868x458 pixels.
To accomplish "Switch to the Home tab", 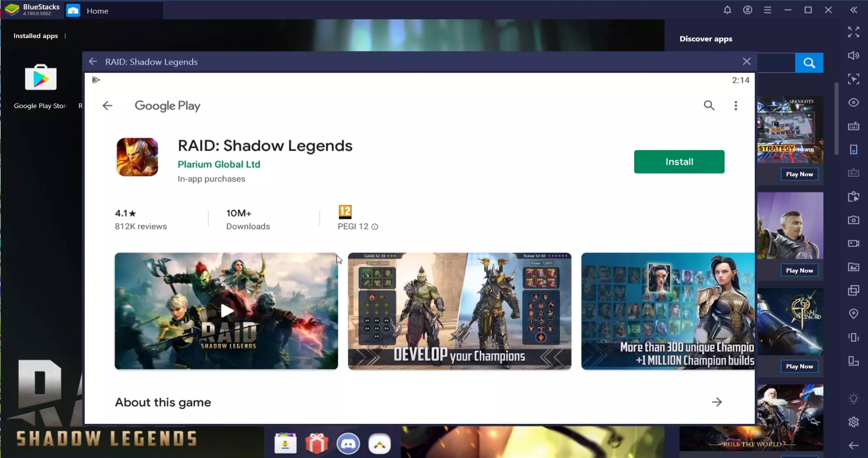I will click(x=97, y=11).
